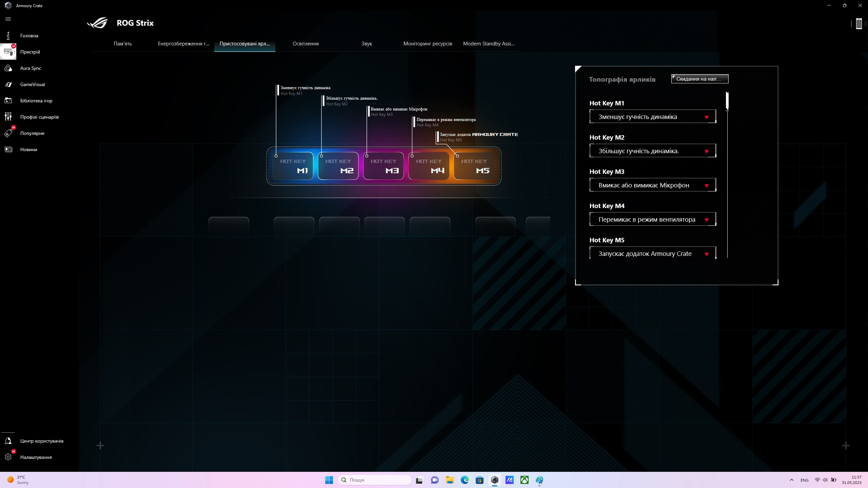Switch to the Енергозбереження tab
Image resolution: width=868 pixels, height=488 pixels.
click(184, 44)
